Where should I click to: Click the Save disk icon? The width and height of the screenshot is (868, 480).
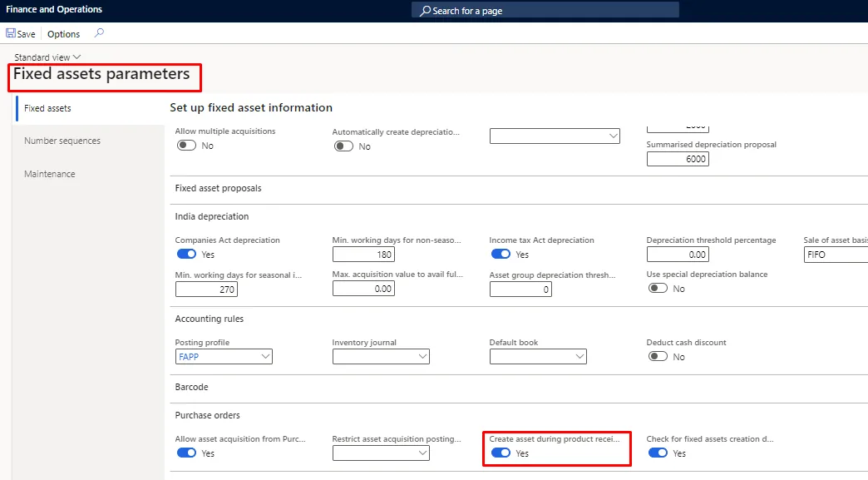tap(11, 33)
